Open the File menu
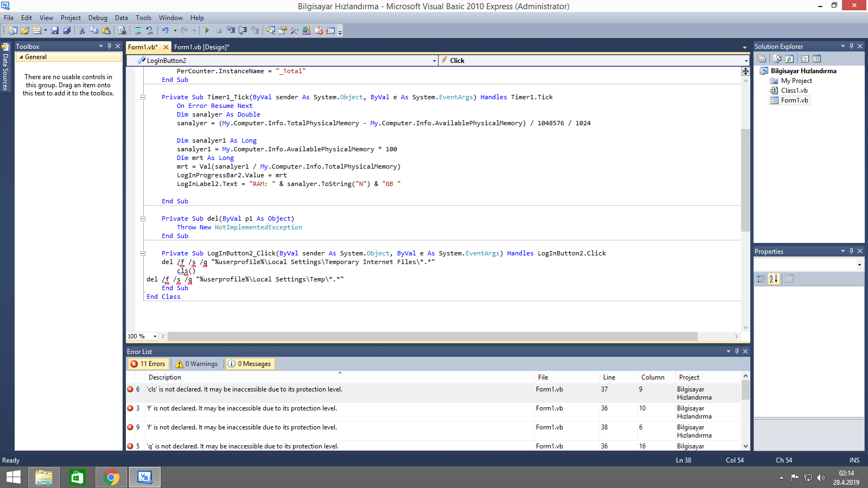Screen dimensions: 868x488 [x=9, y=18]
